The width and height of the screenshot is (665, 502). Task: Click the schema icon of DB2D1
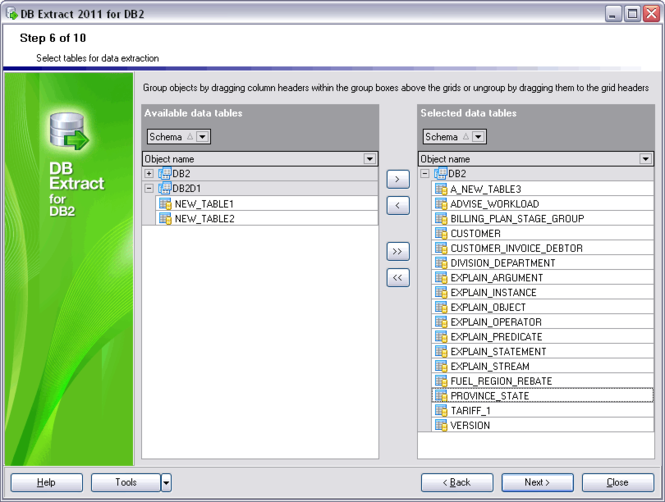pos(165,188)
